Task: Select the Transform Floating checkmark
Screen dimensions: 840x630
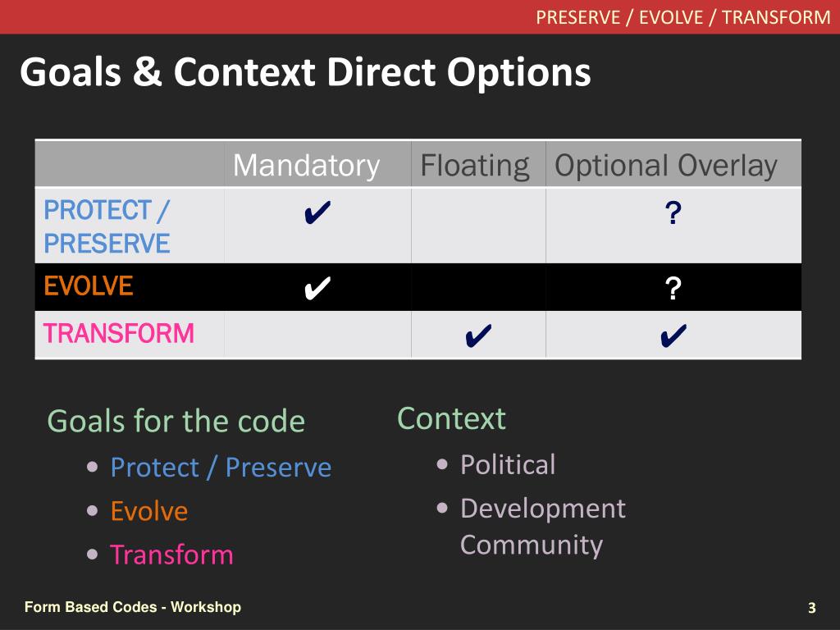Action: (478, 336)
